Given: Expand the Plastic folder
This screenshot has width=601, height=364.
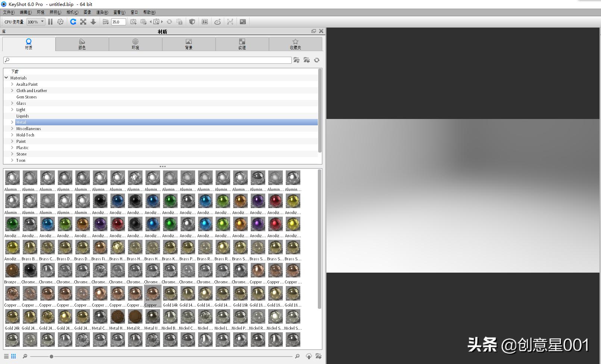Looking at the screenshot, I should point(12,148).
